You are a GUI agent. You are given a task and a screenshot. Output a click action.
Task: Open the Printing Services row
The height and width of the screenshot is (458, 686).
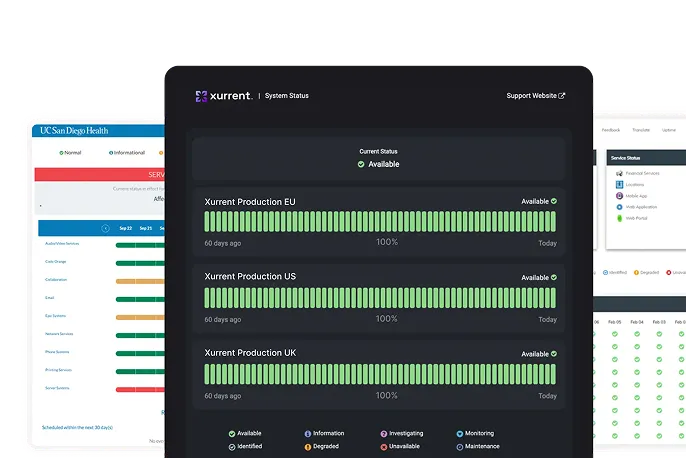click(x=58, y=370)
